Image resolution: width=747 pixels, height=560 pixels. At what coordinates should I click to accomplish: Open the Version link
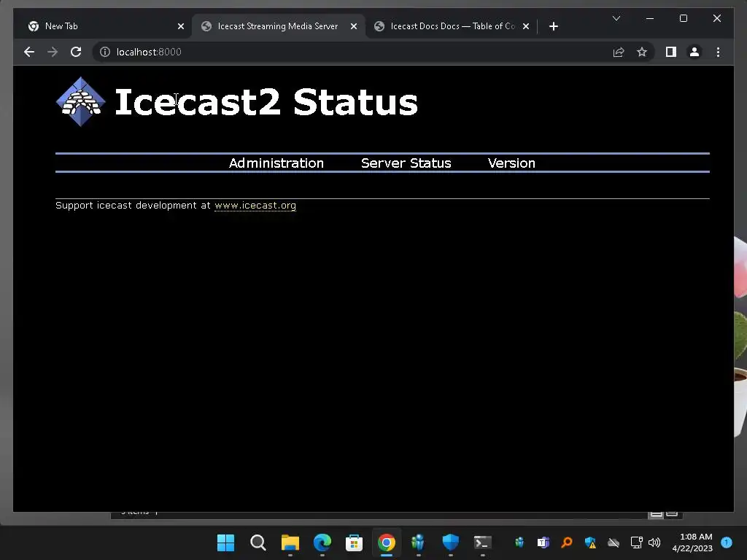click(511, 163)
